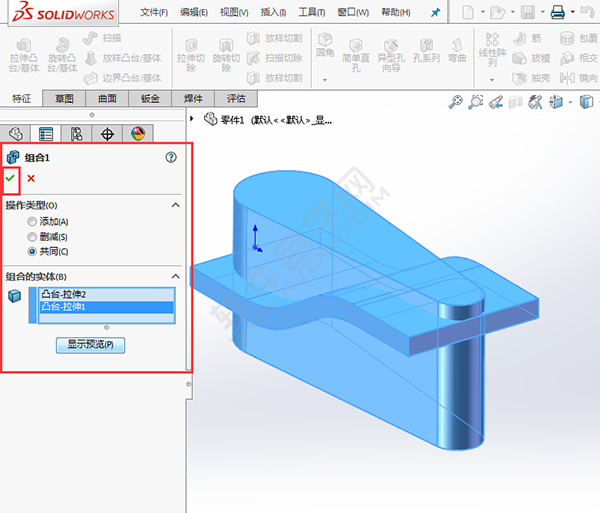This screenshot has width=600, height=513.
Task: Open the DisplayManager color ball tab
Action: [x=138, y=134]
